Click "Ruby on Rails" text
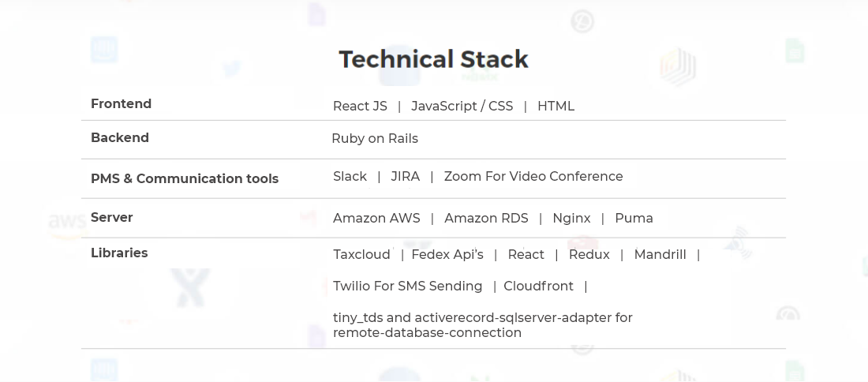Image resolution: width=868 pixels, height=382 pixels. tap(375, 139)
